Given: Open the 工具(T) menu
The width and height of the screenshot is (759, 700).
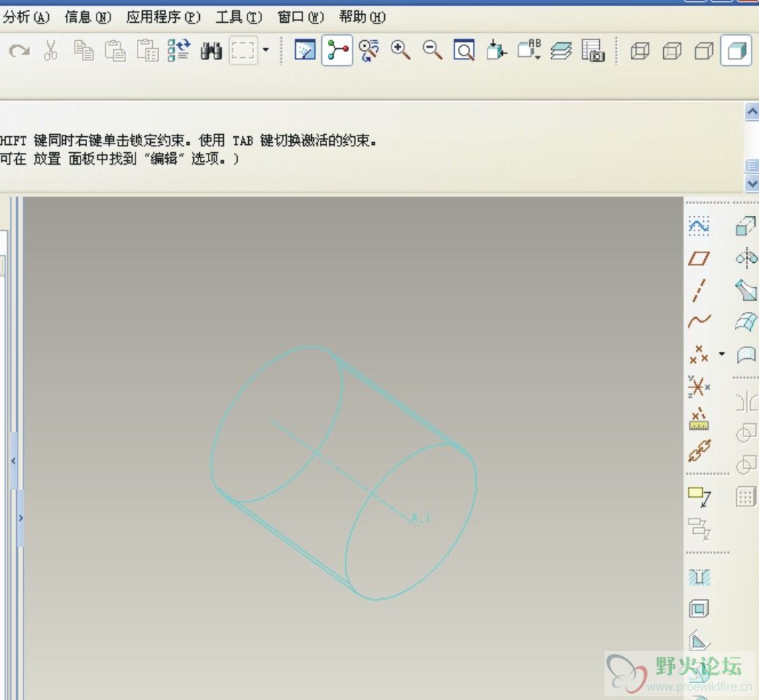Looking at the screenshot, I should (x=239, y=18).
